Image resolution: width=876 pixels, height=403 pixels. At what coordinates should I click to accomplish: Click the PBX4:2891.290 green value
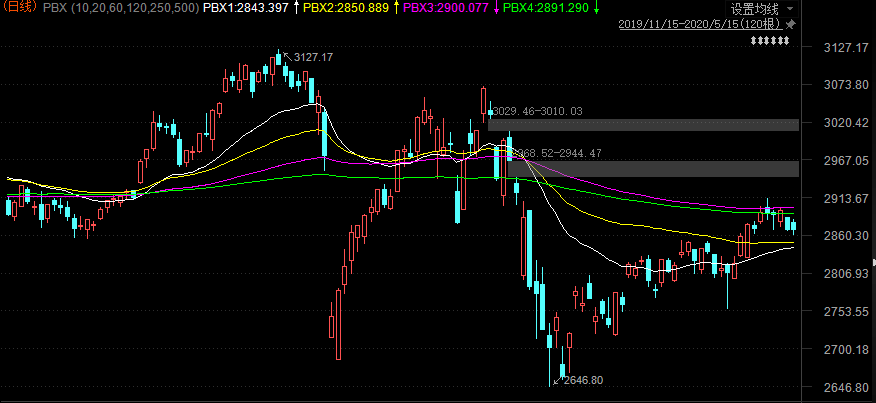pyautogui.click(x=546, y=8)
